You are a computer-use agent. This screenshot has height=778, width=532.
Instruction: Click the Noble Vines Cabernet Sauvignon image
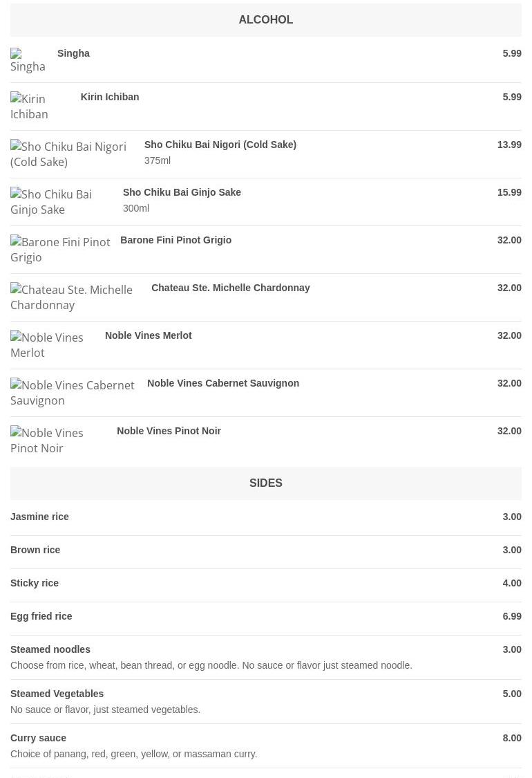(73, 392)
